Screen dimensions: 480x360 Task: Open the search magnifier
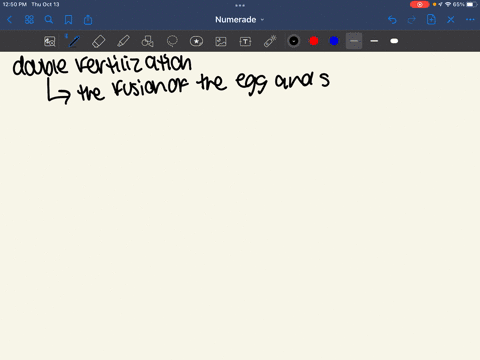49,20
